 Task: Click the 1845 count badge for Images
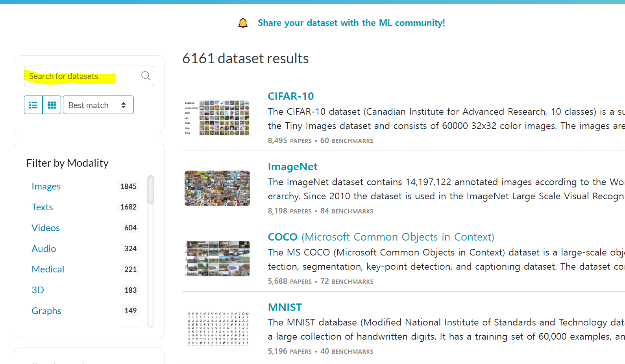click(x=128, y=186)
